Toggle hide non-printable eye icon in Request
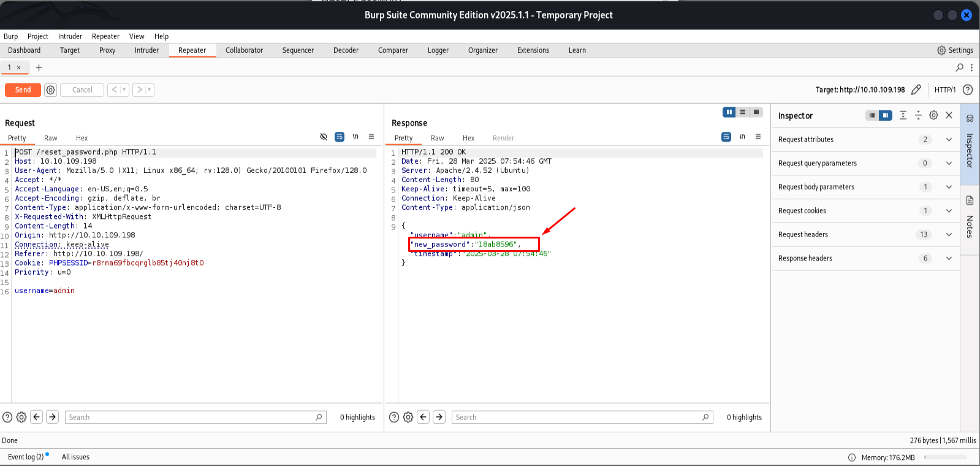The height and width of the screenshot is (466, 980). coord(324,137)
